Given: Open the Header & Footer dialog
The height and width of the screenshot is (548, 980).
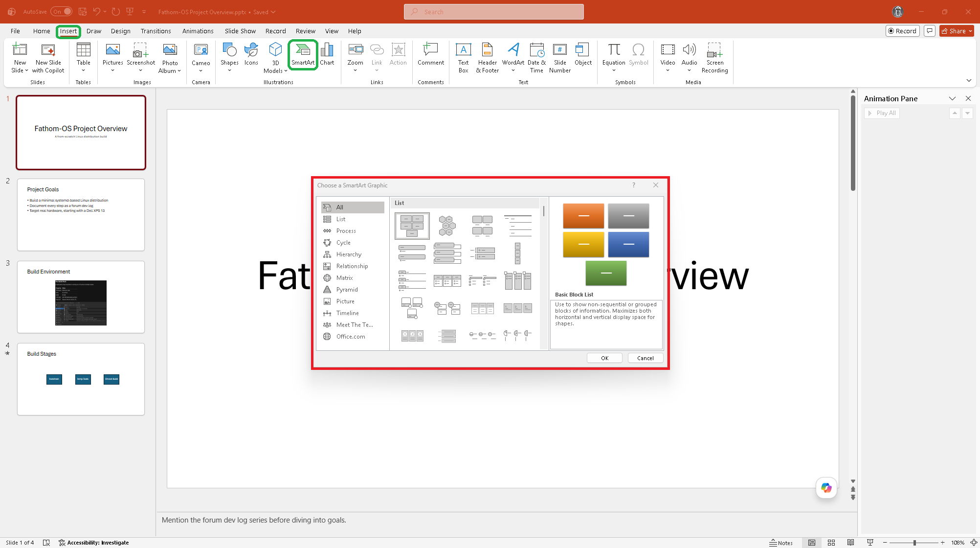Looking at the screenshot, I should click(487, 58).
